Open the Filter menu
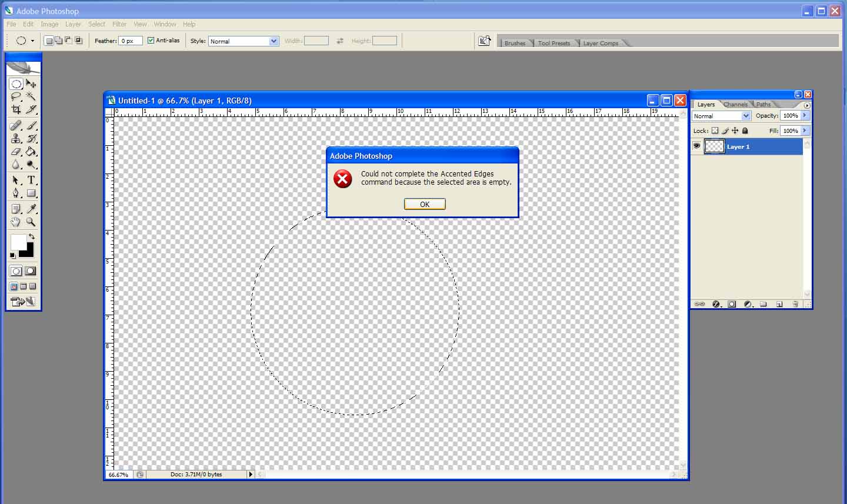This screenshot has height=504, width=847. [x=119, y=24]
